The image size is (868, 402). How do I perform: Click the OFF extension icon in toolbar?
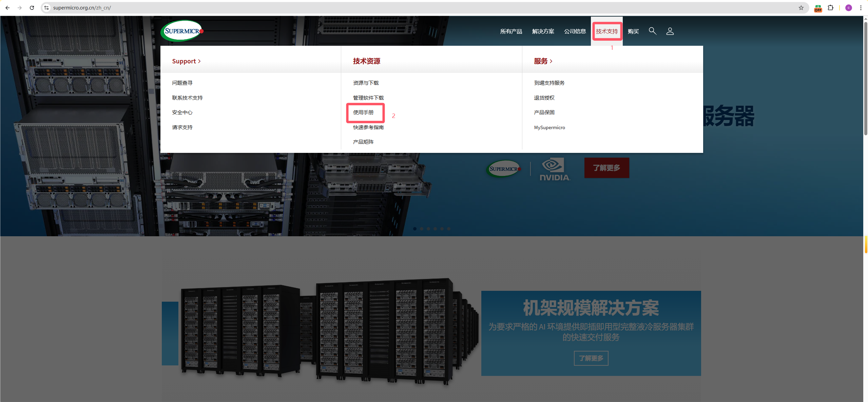point(818,8)
